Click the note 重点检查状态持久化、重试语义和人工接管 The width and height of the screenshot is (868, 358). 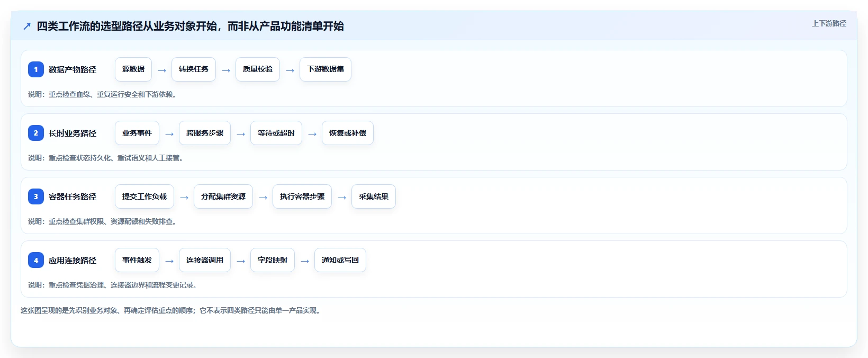[x=115, y=158]
